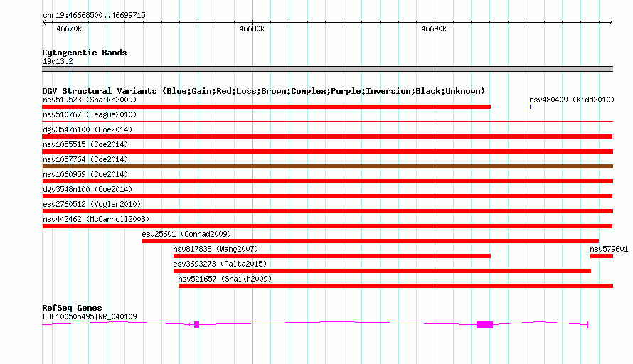Click the left arrow on the ruler
The image size is (633, 364).
(44, 22)
